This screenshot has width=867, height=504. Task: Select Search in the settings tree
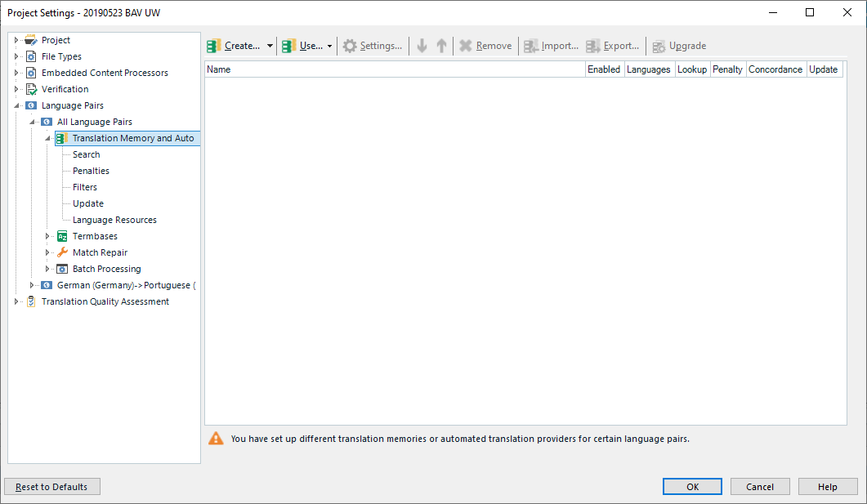click(x=87, y=154)
